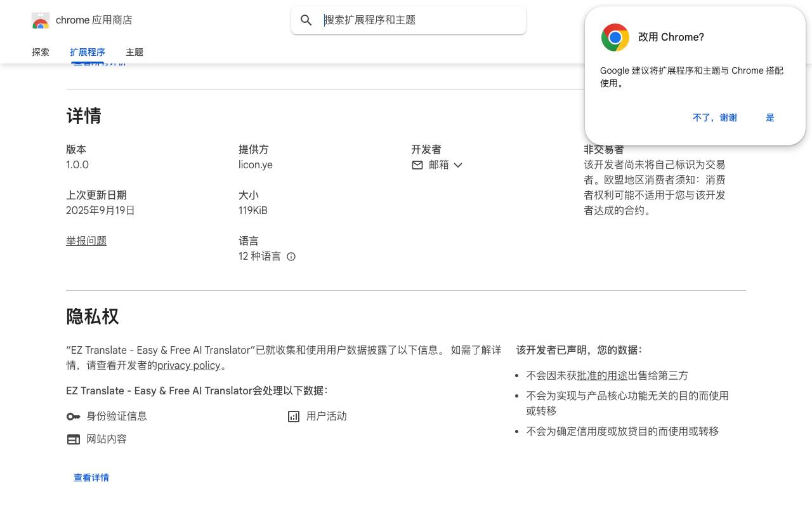Click the info icon next to 12 种语言
Viewport: 812px width, 508px height.
(x=291, y=257)
